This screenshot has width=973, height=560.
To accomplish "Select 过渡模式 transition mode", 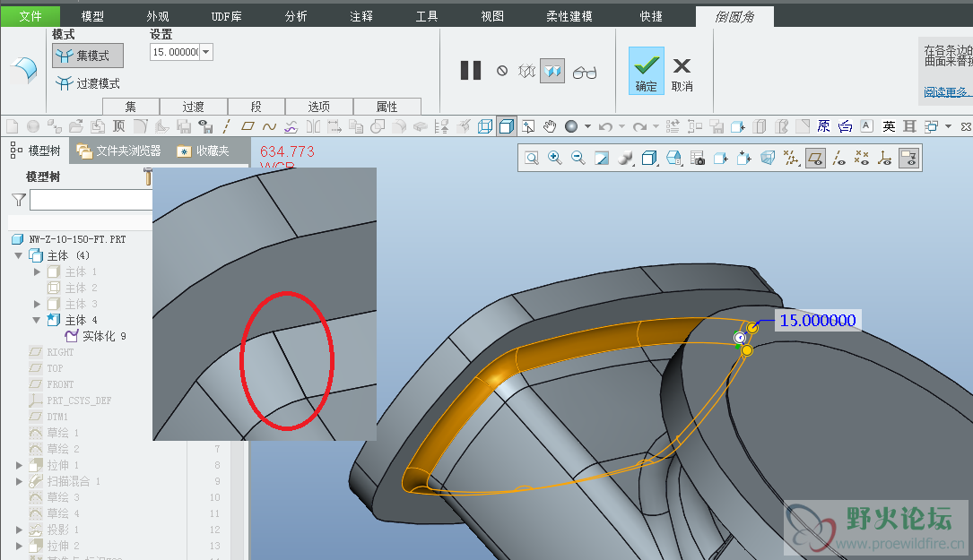I will click(x=88, y=84).
